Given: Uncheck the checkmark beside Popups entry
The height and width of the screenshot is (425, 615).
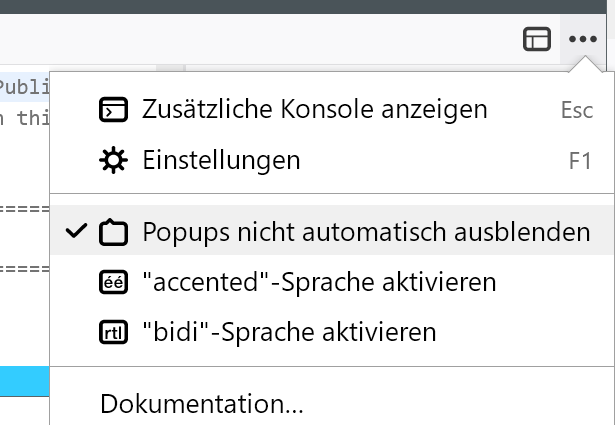Looking at the screenshot, I should 76,232.
